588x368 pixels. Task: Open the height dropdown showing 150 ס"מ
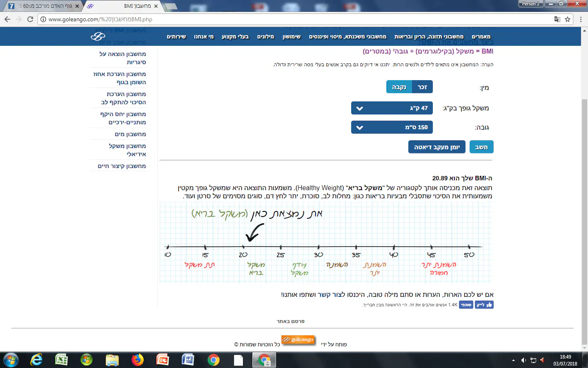392,127
